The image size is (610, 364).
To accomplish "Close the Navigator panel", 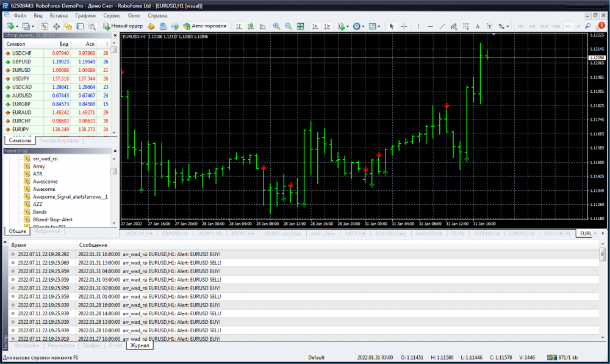I will pos(115,151).
